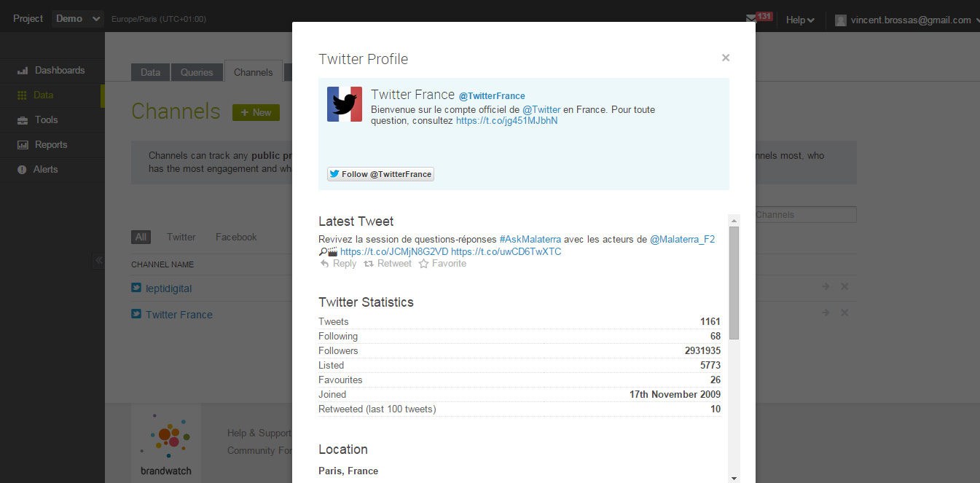Click the user avatar icon in header
Screen dimensions: 980x483
pos(841,20)
